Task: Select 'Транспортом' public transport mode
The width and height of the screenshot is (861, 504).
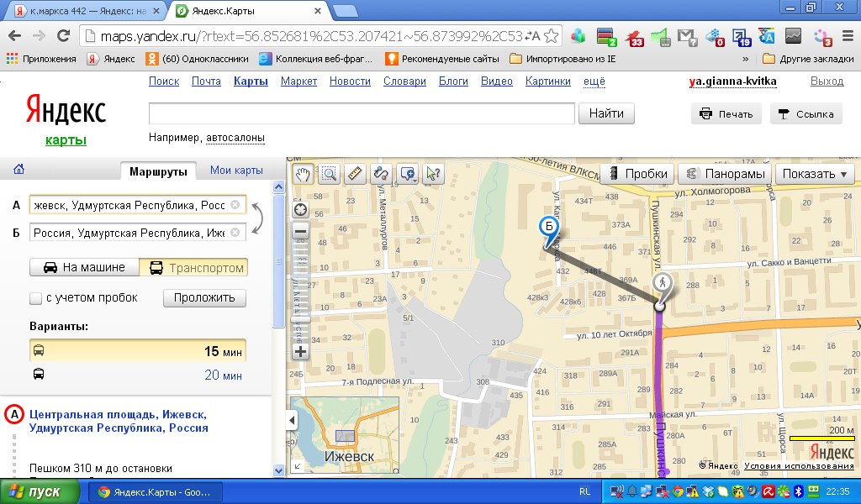Action: coord(193,268)
